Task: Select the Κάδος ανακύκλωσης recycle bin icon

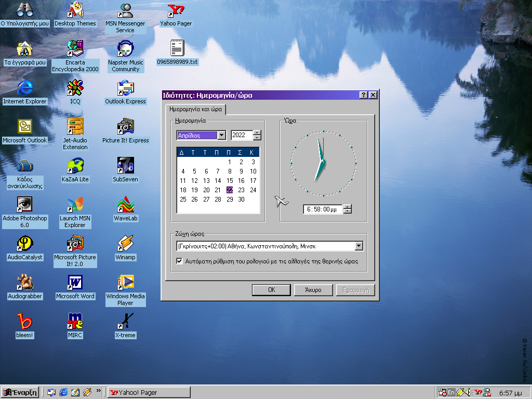Action: pyautogui.click(x=25, y=166)
